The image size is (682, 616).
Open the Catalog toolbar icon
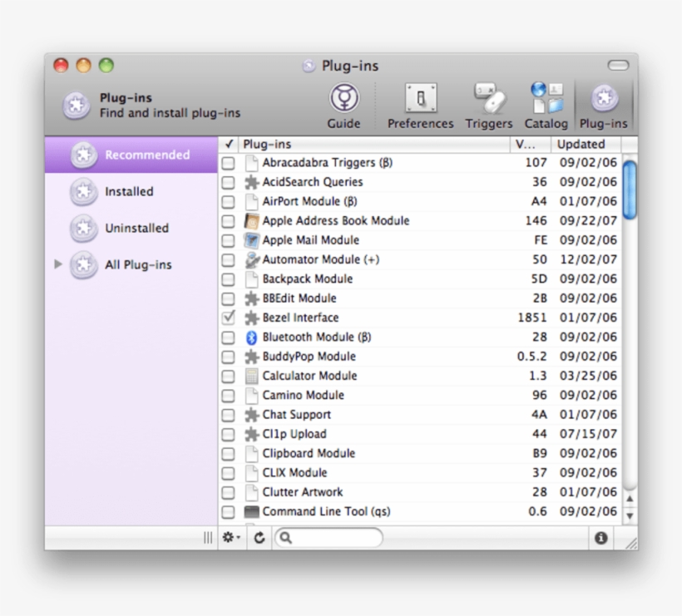click(x=546, y=97)
